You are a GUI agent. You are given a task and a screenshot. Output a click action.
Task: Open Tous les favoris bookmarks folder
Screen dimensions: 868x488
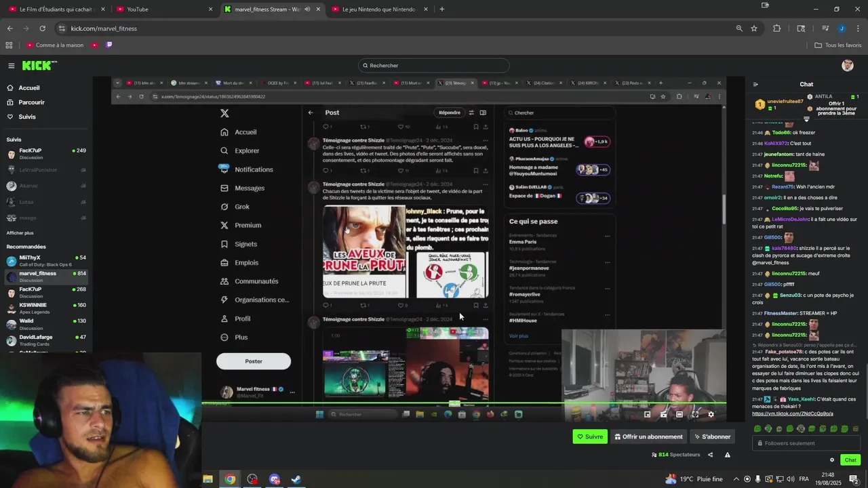coord(838,45)
